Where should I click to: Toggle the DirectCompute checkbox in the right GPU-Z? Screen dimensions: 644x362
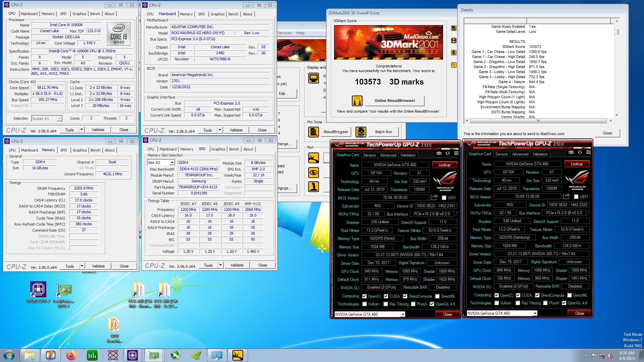tap(537, 295)
